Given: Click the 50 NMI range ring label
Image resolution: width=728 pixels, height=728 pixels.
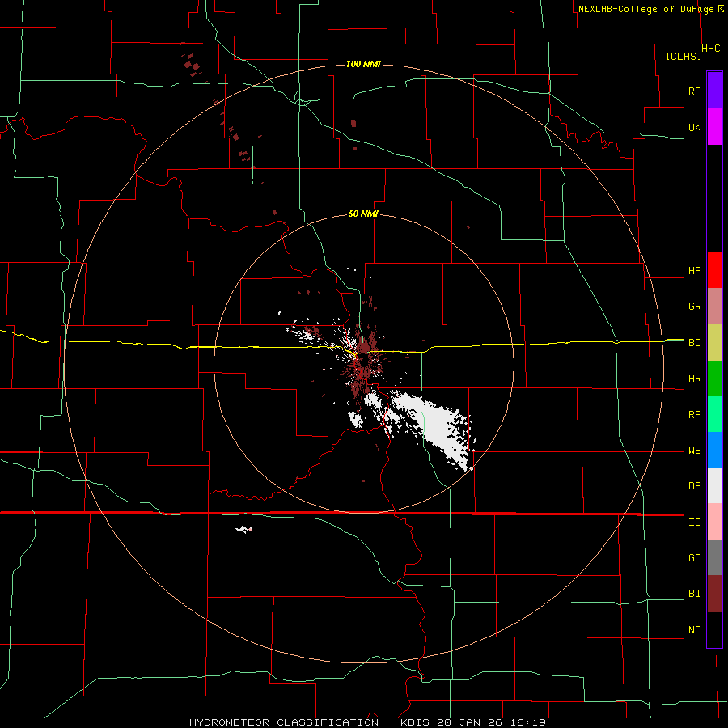Looking at the screenshot, I should (x=363, y=214).
